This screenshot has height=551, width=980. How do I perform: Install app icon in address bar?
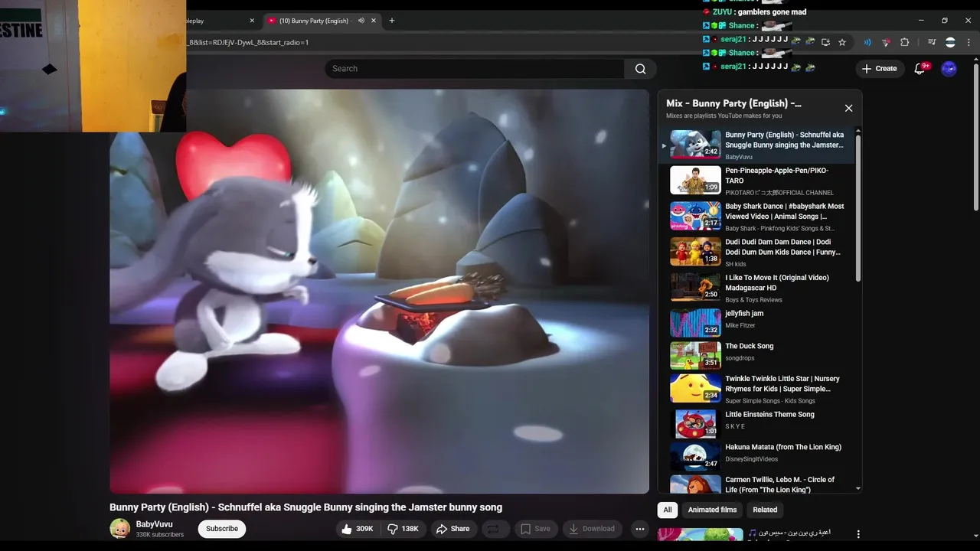click(x=825, y=42)
